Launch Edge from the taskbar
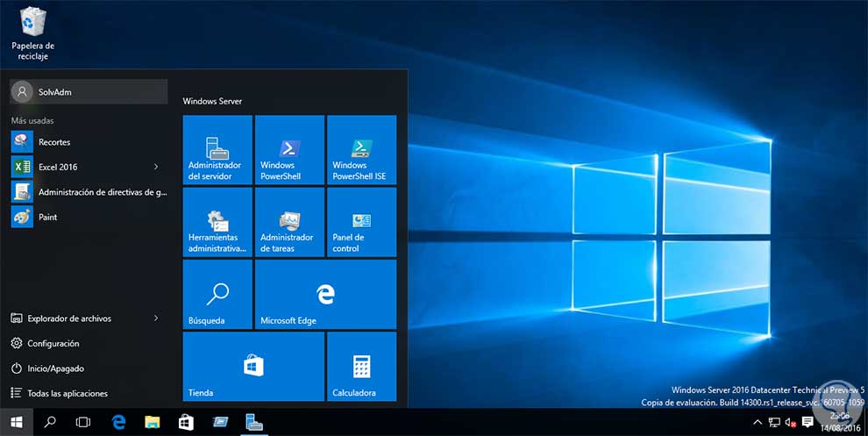The height and width of the screenshot is (436, 868). (118, 422)
